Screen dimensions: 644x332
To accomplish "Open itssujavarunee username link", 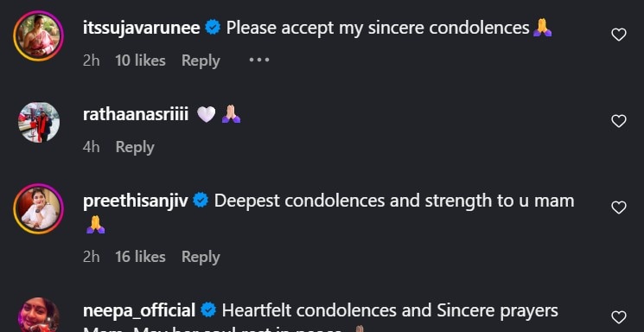I will click(x=141, y=28).
